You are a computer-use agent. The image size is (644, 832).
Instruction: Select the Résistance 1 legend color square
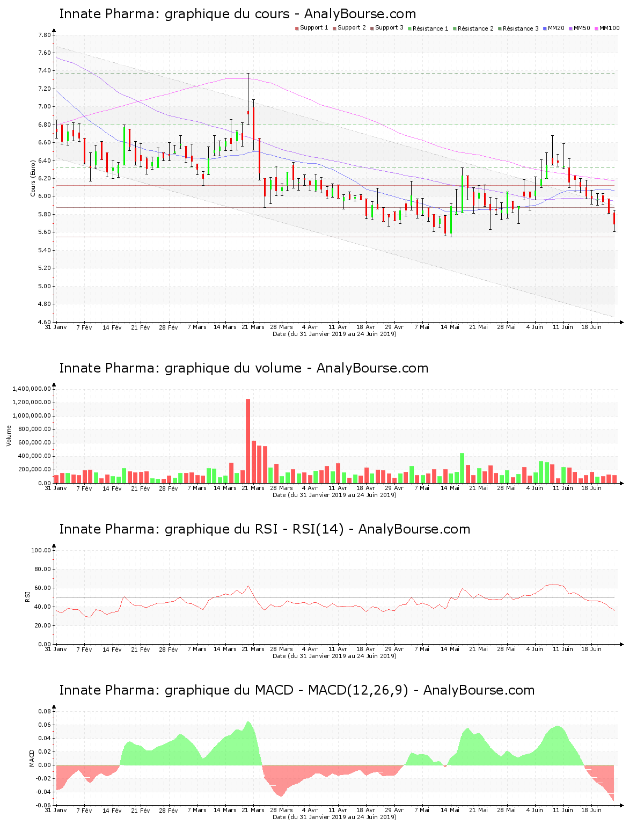point(409,28)
